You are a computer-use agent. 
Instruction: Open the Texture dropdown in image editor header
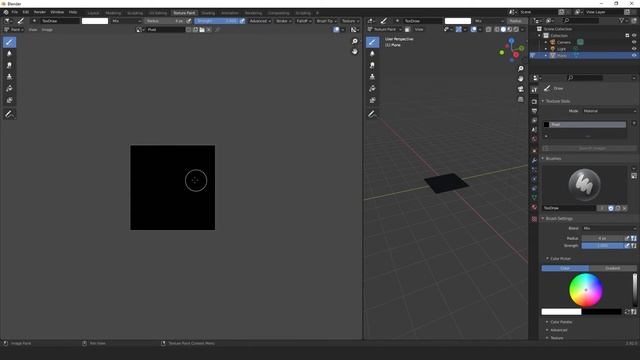350,21
